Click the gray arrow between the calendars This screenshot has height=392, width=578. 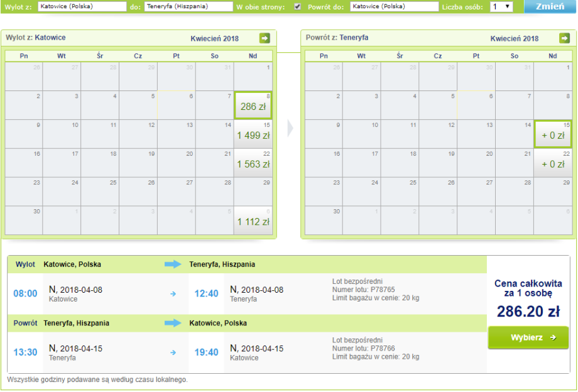click(x=289, y=128)
